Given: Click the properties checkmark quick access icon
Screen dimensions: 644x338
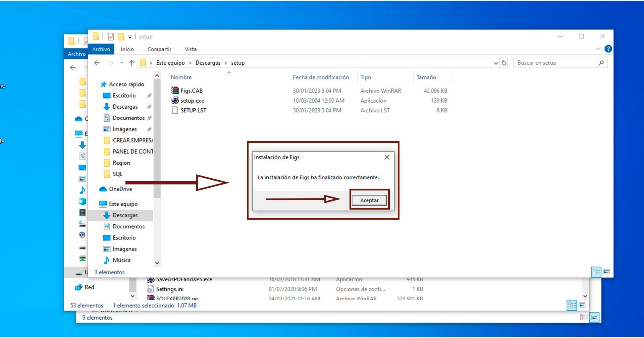Looking at the screenshot, I should 111,37.
